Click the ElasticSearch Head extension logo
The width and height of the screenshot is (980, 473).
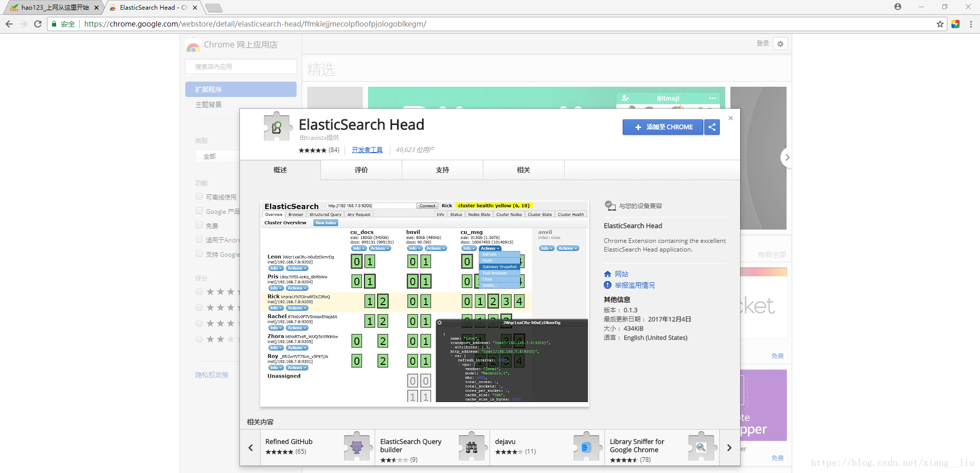point(277,127)
